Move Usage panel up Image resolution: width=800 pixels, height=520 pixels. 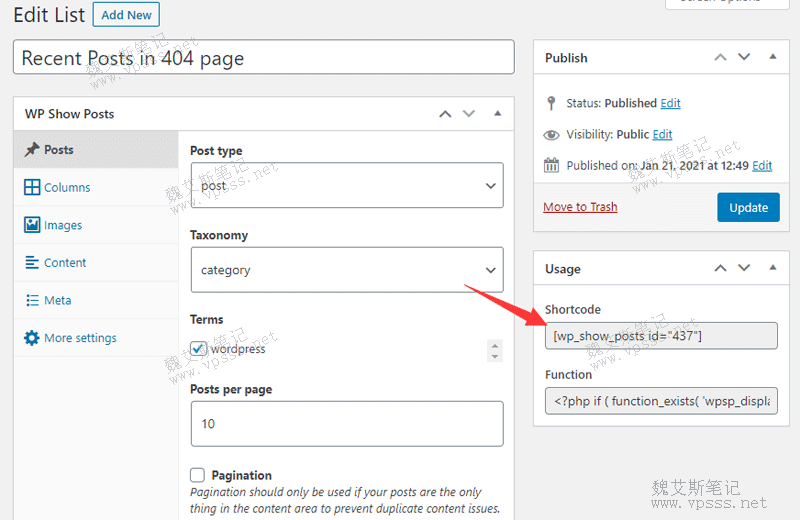coord(720,268)
